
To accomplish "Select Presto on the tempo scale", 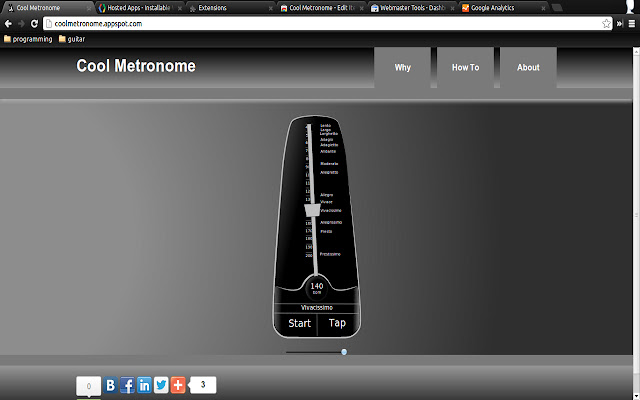I will (326, 231).
